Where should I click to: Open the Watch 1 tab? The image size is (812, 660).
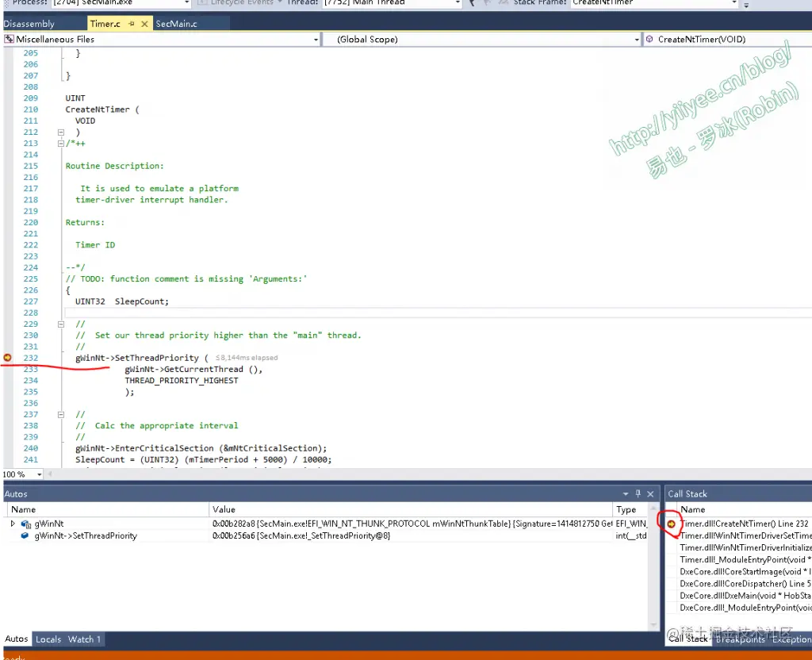[84, 639]
